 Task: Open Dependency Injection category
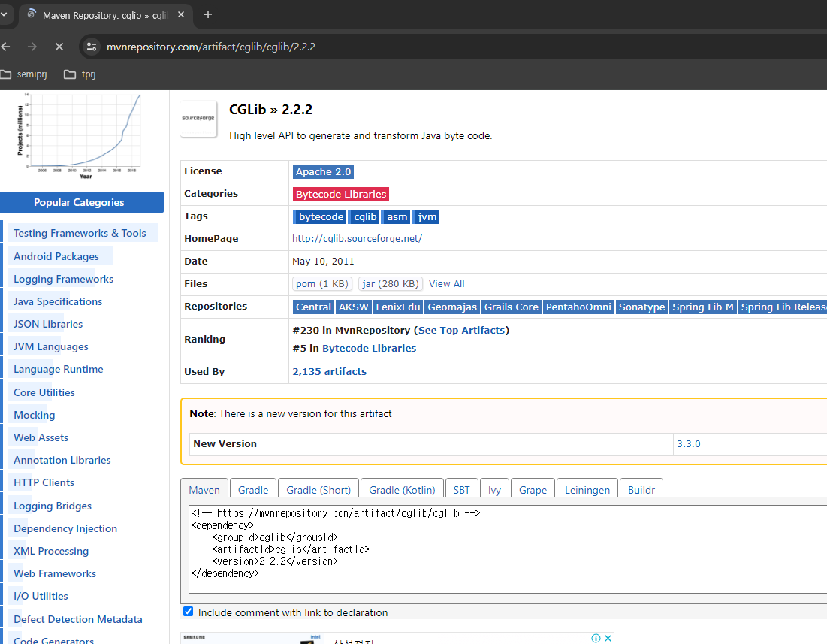click(65, 528)
